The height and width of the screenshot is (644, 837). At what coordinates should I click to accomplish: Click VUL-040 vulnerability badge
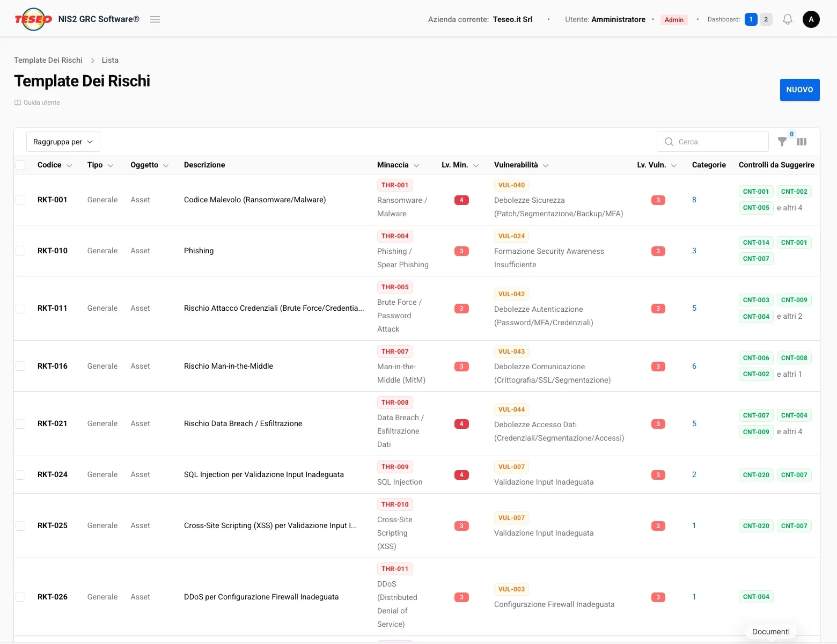[x=511, y=185]
